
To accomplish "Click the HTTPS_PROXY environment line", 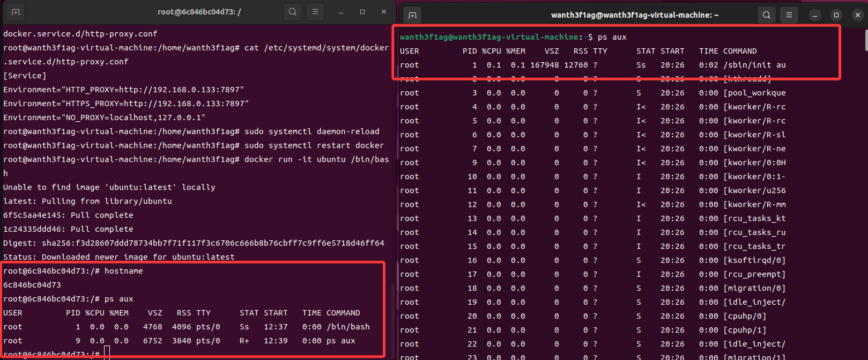I will tap(126, 104).
